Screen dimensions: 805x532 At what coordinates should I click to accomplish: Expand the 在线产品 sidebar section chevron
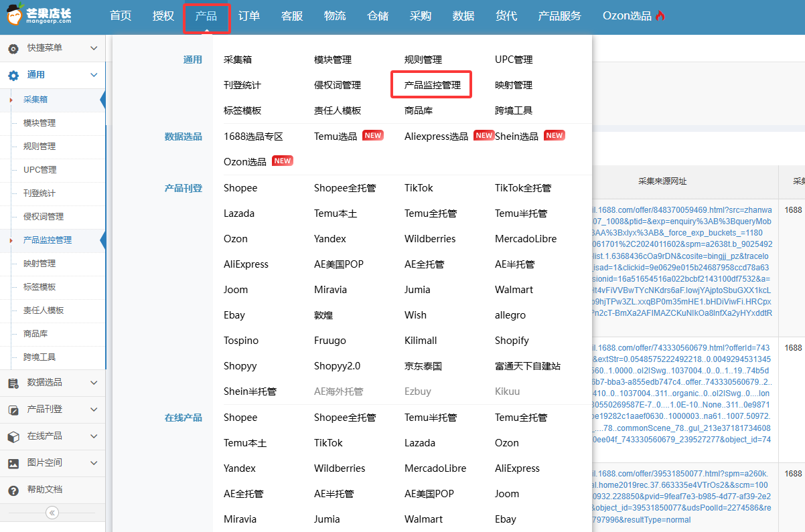94,436
